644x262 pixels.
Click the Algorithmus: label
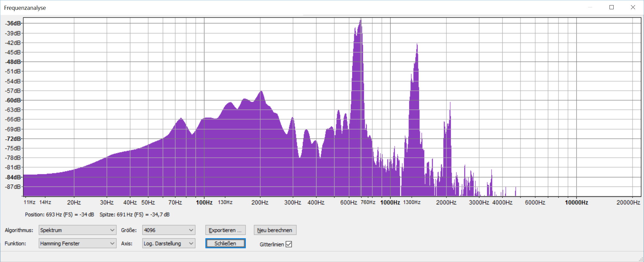(x=19, y=230)
